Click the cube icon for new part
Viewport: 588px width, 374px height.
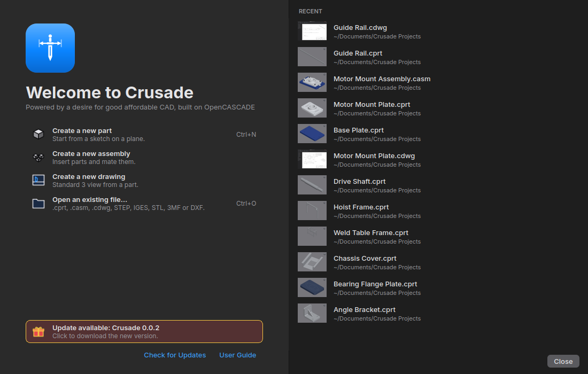[x=38, y=134]
